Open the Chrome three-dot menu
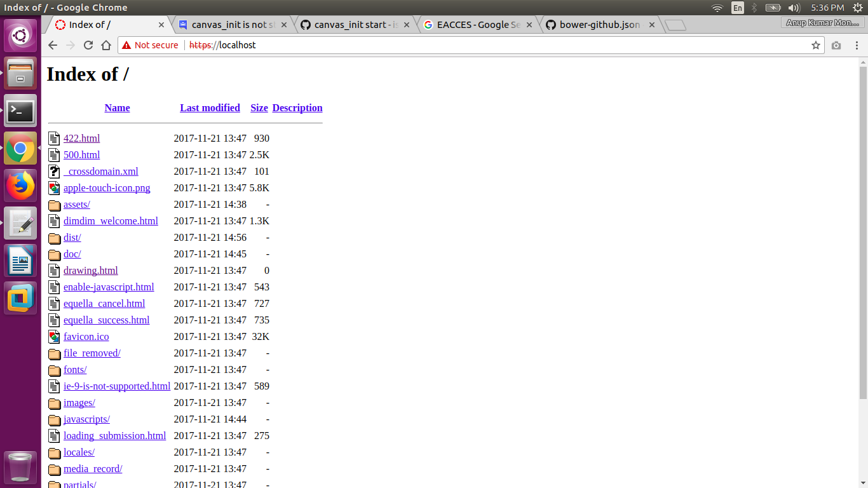 click(x=855, y=45)
